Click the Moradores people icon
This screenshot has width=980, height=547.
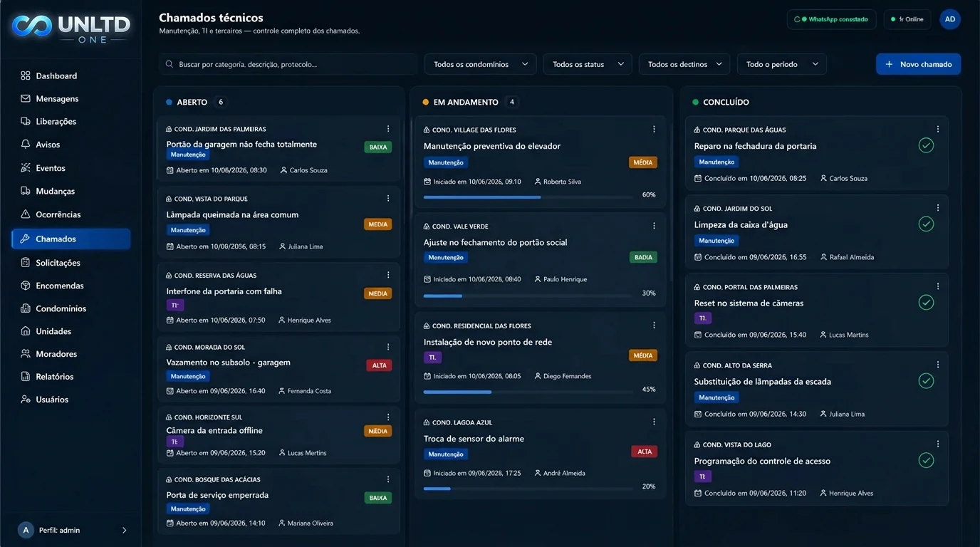26,353
